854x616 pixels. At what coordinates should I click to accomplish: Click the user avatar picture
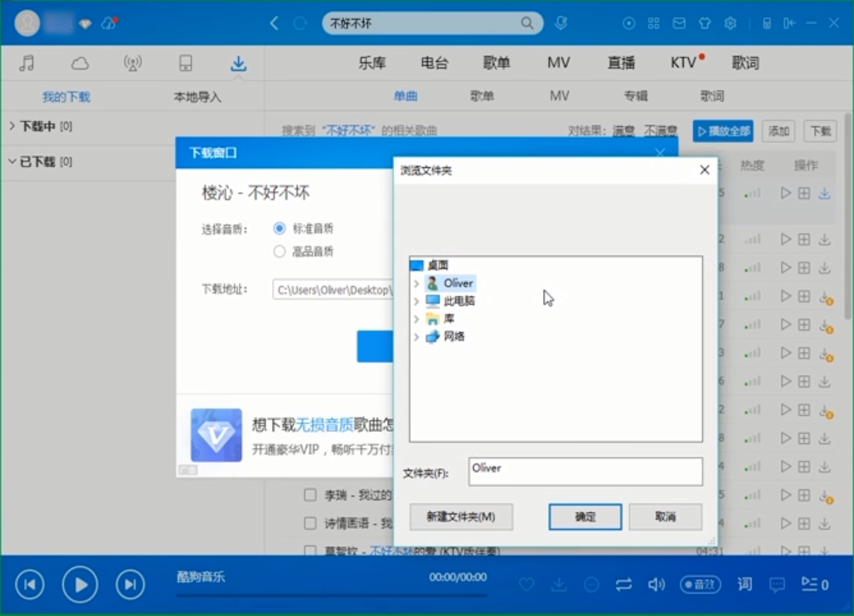click(x=26, y=23)
